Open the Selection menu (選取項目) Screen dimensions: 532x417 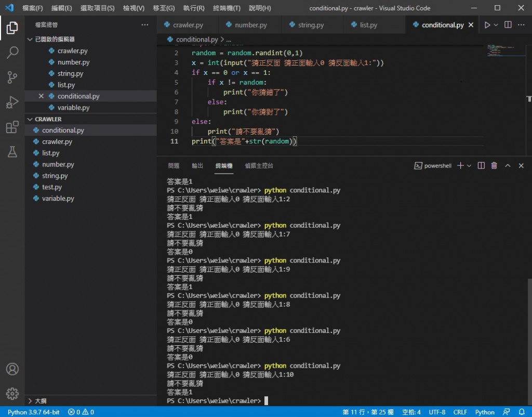click(97, 8)
